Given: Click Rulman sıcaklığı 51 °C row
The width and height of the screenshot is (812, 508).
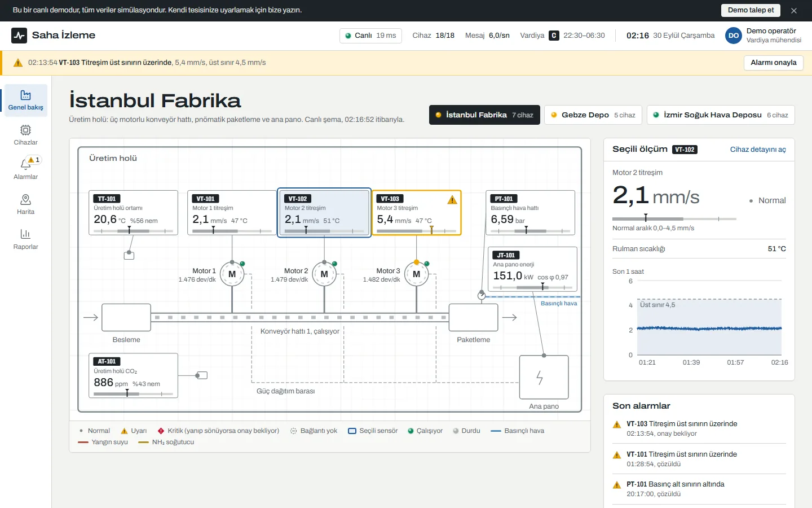Looking at the screenshot, I should (x=699, y=249).
